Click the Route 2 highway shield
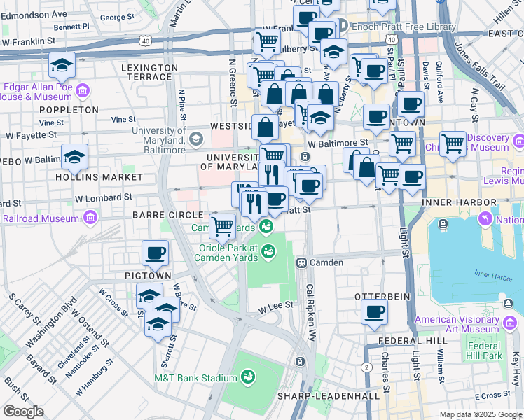This screenshot has height=420, width=524. pos(366,367)
